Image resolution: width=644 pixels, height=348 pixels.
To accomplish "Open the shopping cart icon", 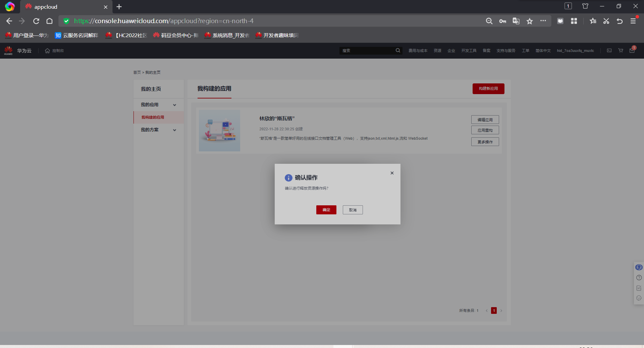I will tap(621, 51).
